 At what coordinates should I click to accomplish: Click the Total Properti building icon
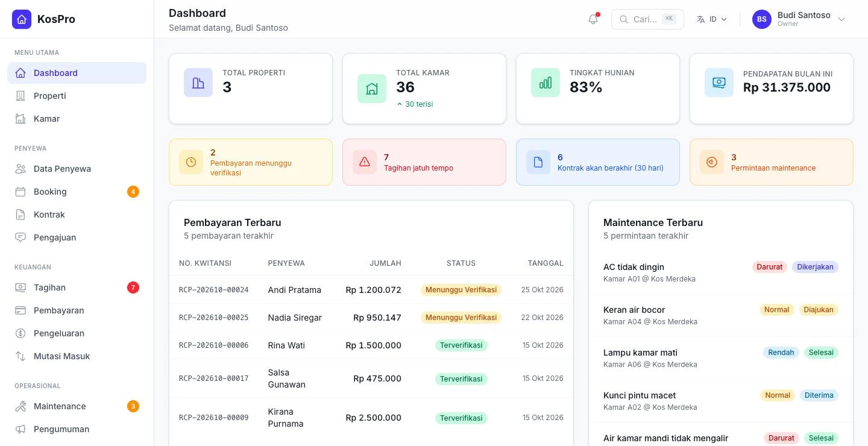tap(198, 83)
